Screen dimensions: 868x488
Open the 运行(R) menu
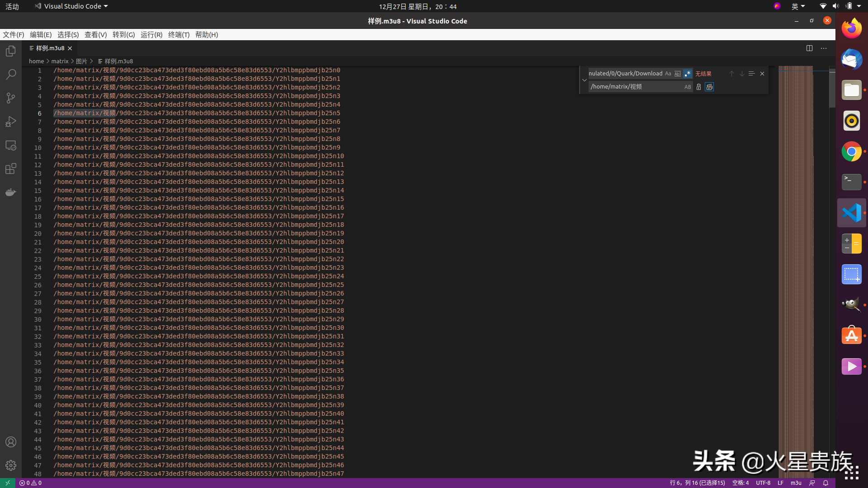point(151,35)
